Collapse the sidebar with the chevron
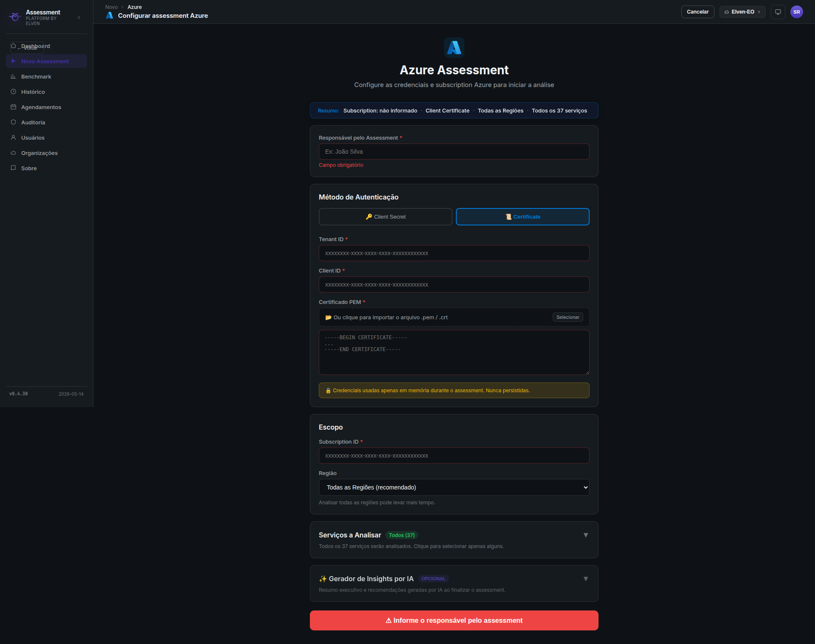The width and height of the screenshot is (815, 644). click(x=79, y=17)
